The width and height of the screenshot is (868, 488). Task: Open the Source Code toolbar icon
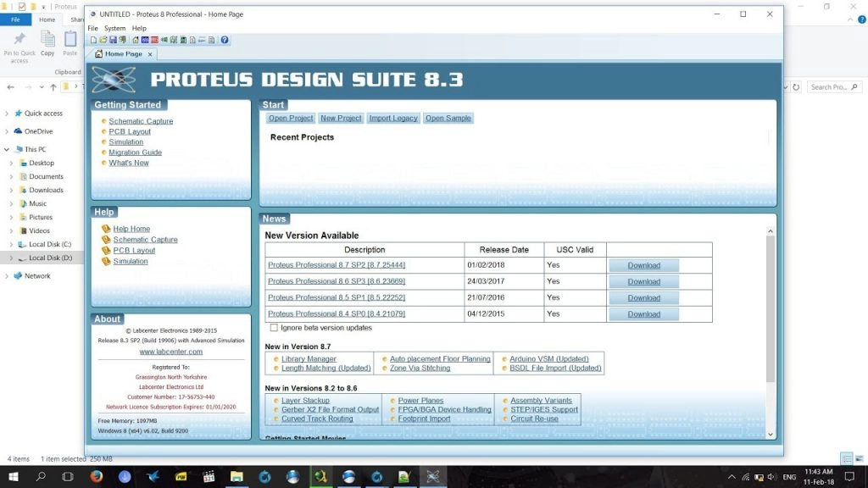point(202,40)
